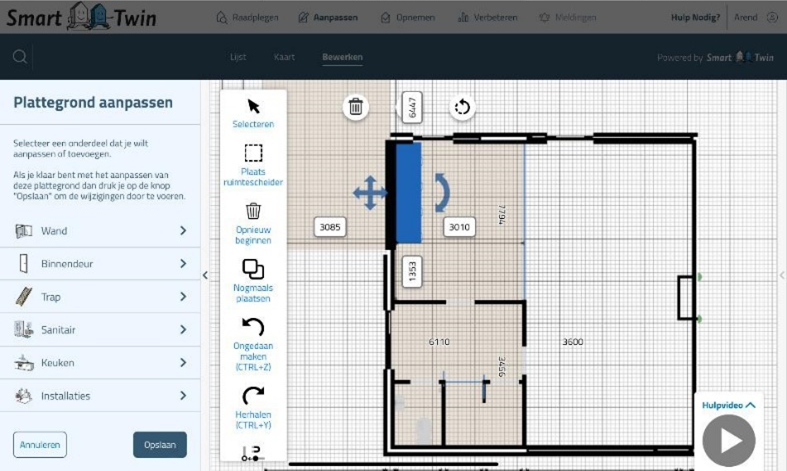Collapse the Hulpvideo panel chevron

click(751, 405)
